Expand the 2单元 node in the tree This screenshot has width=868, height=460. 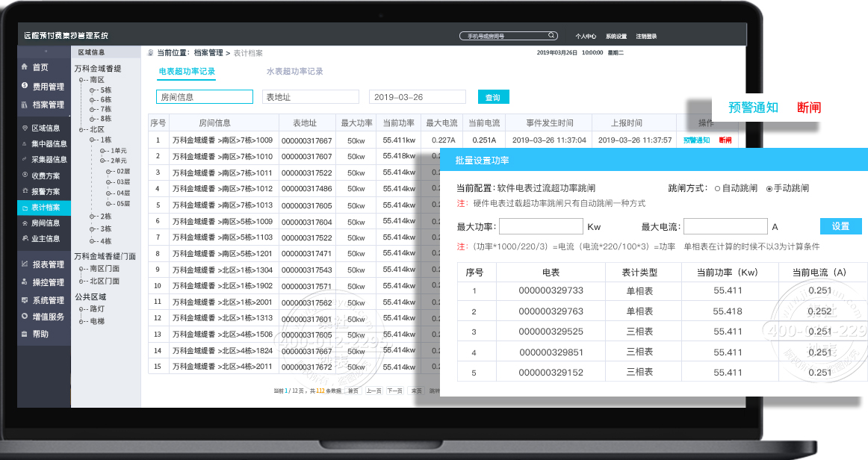pyautogui.click(x=103, y=161)
